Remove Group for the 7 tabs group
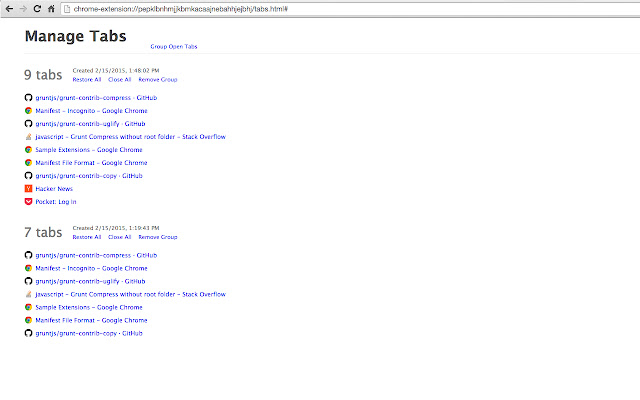 (158, 237)
